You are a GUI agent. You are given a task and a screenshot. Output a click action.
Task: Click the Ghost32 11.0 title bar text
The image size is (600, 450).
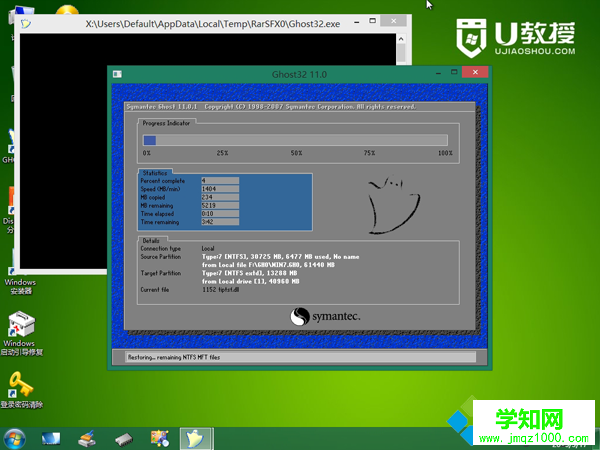click(299, 74)
